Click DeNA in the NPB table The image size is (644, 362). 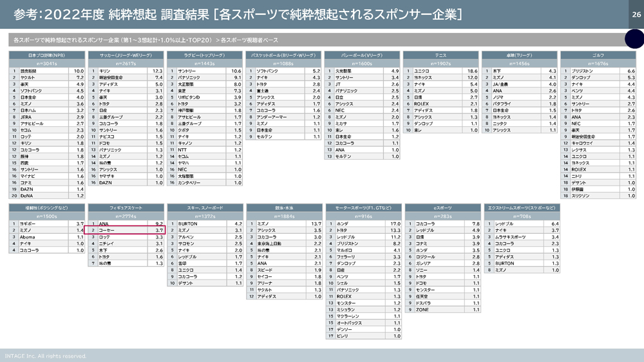(26, 196)
